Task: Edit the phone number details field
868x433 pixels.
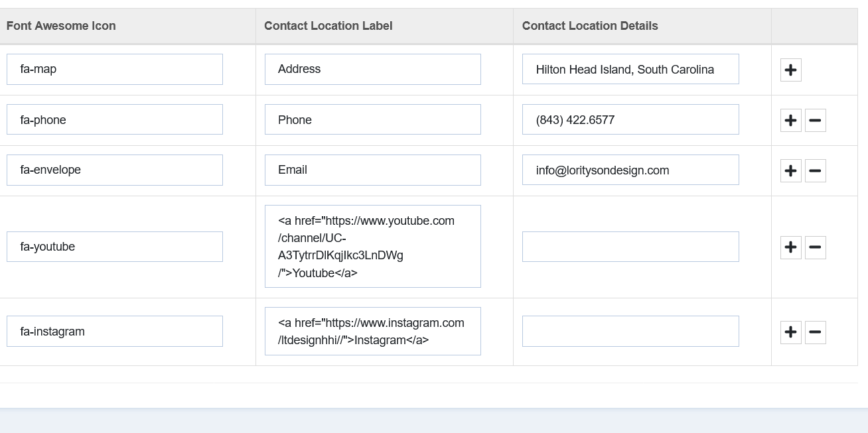Action: [x=630, y=119]
